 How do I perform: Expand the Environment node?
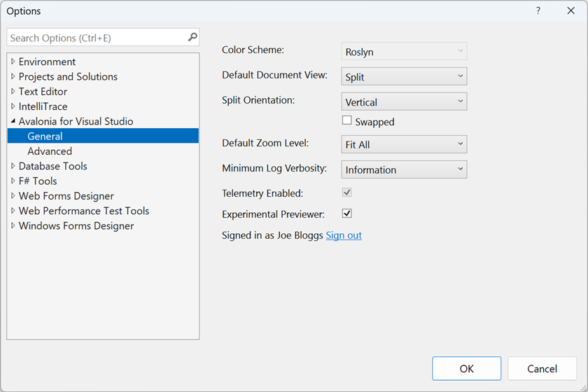(13, 61)
